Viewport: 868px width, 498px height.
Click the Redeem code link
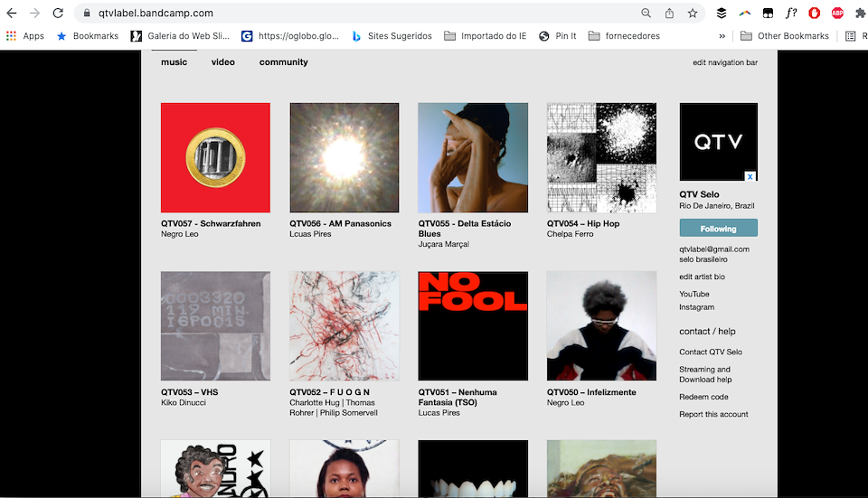click(x=703, y=397)
